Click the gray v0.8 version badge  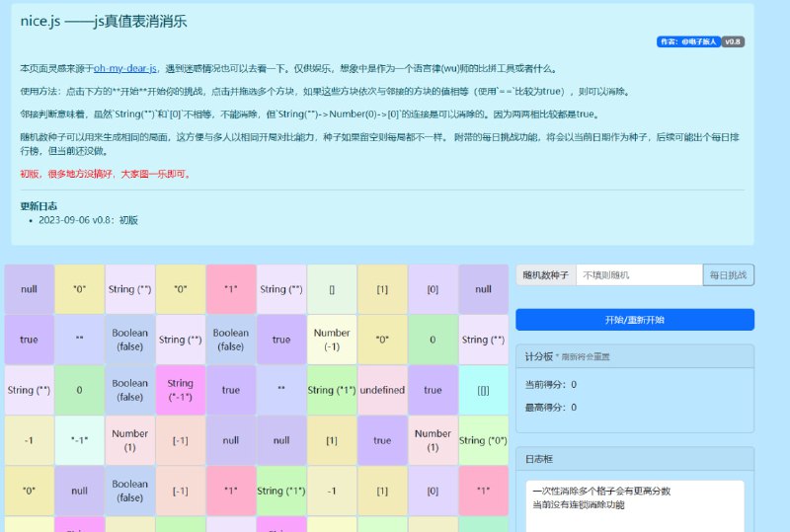(x=733, y=42)
